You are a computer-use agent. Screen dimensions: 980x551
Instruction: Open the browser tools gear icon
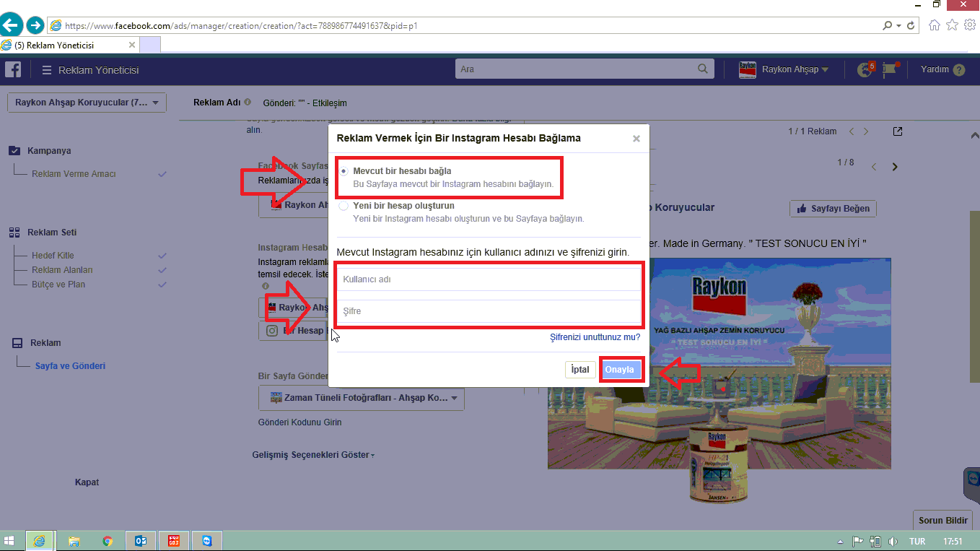[x=970, y=25]
